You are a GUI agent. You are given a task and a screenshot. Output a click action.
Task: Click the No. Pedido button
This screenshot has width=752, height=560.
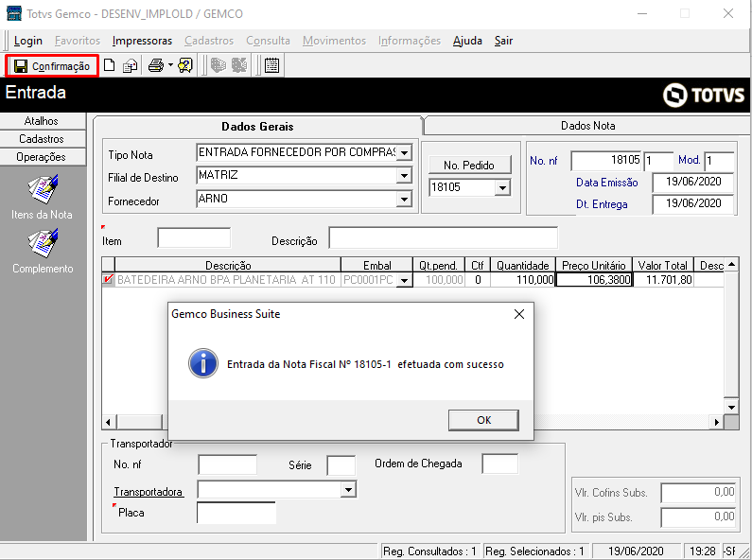469,165
